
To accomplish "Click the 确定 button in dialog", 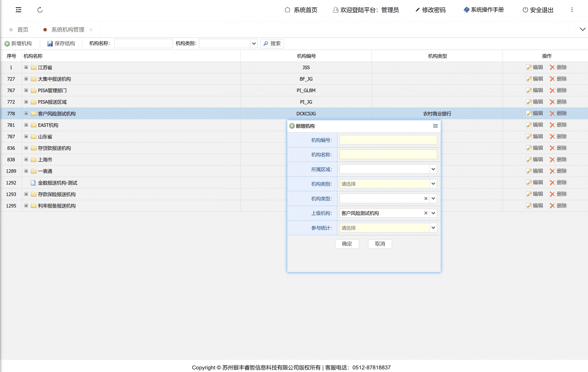I will tap(347, 244).
